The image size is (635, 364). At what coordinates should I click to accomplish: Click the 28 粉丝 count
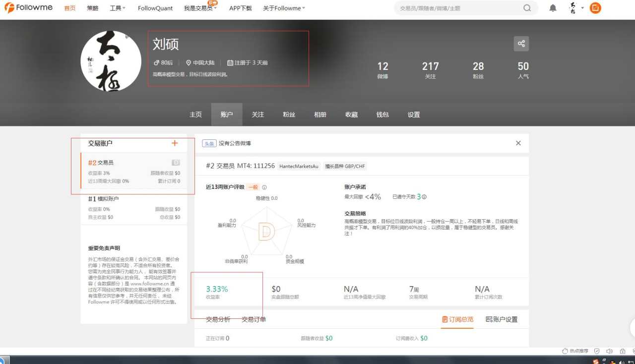[x=478, y=70]
